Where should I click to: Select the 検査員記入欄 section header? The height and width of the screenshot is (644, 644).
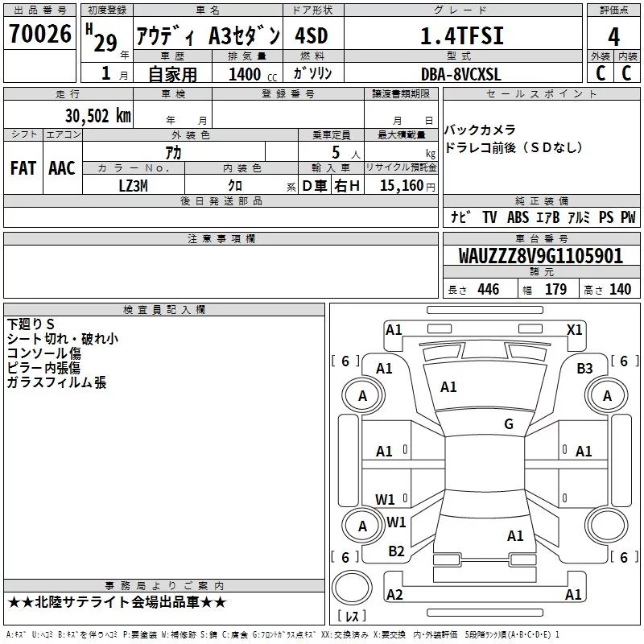click(x=164, y=309)
